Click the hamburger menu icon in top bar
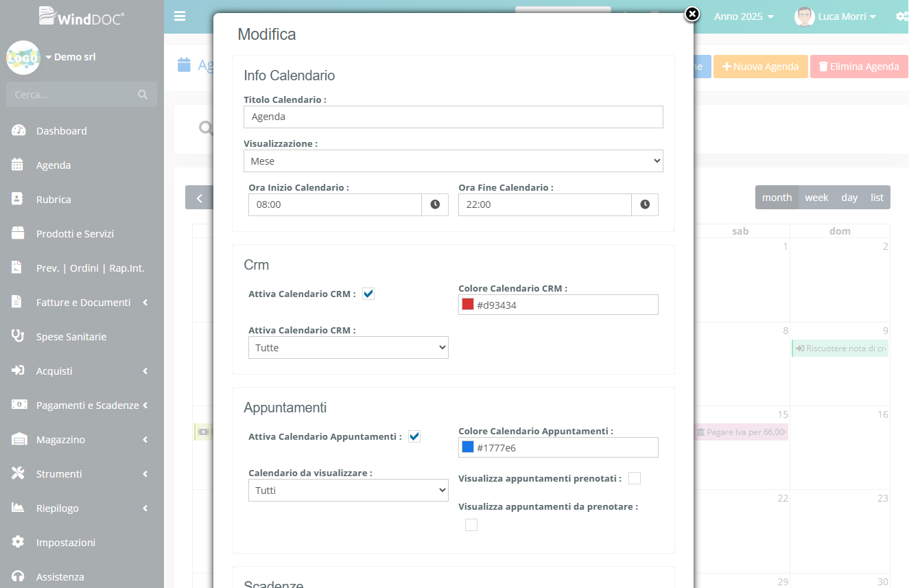This screenshot has height=588, width=909. coord(180,16)
